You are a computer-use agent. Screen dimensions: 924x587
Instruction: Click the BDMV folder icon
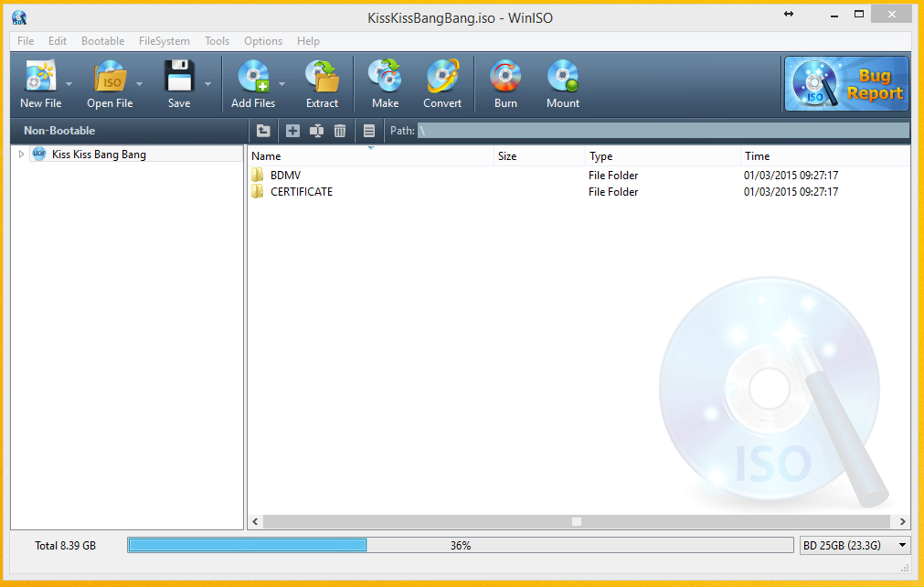coord(258,175)
